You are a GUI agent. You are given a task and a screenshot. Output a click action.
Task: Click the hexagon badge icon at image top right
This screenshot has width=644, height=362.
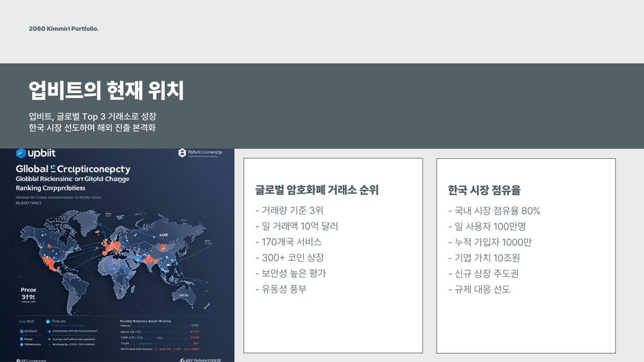(x=182, y=153)
